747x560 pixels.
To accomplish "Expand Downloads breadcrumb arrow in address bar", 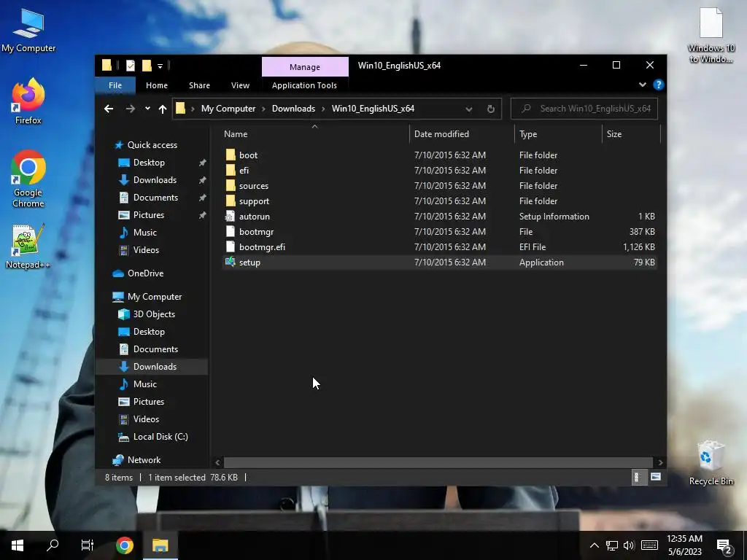I will click(x=323, y=109).
